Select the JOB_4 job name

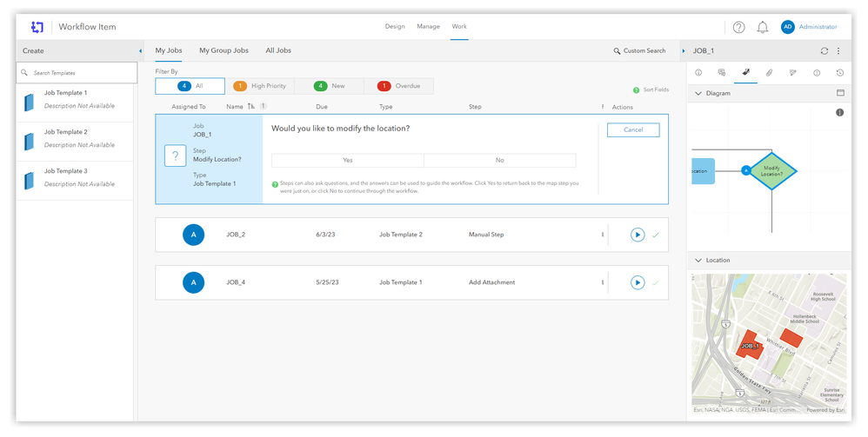click(x=236, y=282)
